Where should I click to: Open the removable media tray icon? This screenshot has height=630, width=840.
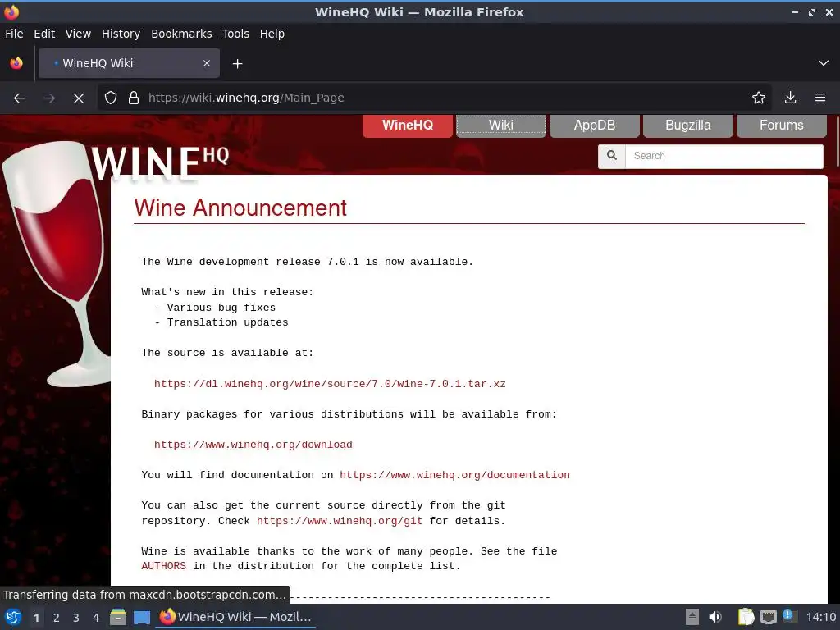pos(692,617)
